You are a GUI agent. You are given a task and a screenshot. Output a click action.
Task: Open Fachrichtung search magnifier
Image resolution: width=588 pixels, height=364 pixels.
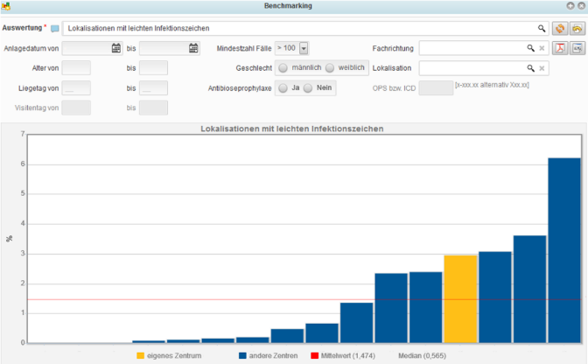coord(530,48)
